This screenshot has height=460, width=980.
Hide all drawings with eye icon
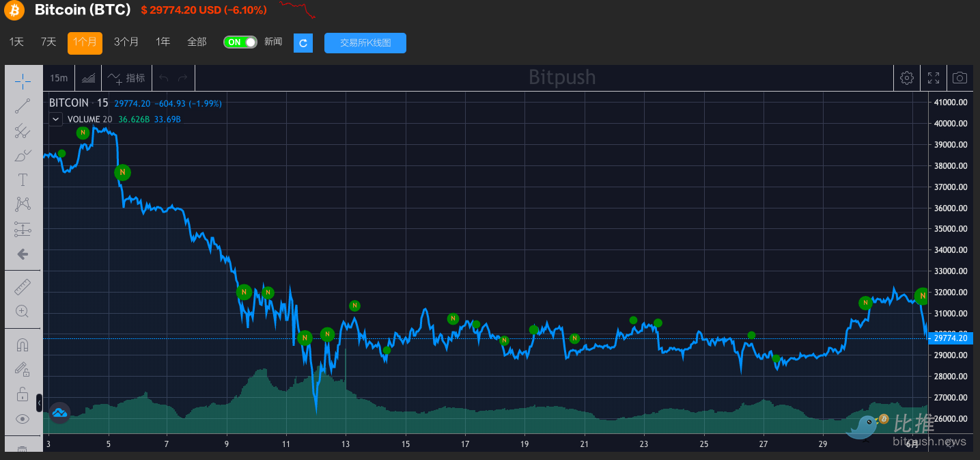23,419
